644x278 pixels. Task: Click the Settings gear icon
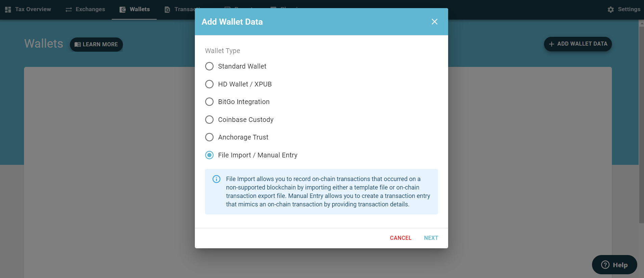click(611, 9)
